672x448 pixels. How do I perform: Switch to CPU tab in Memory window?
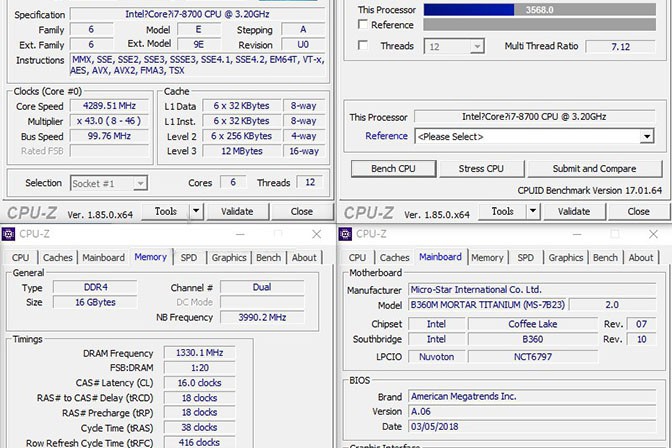(x=21, y=258)
